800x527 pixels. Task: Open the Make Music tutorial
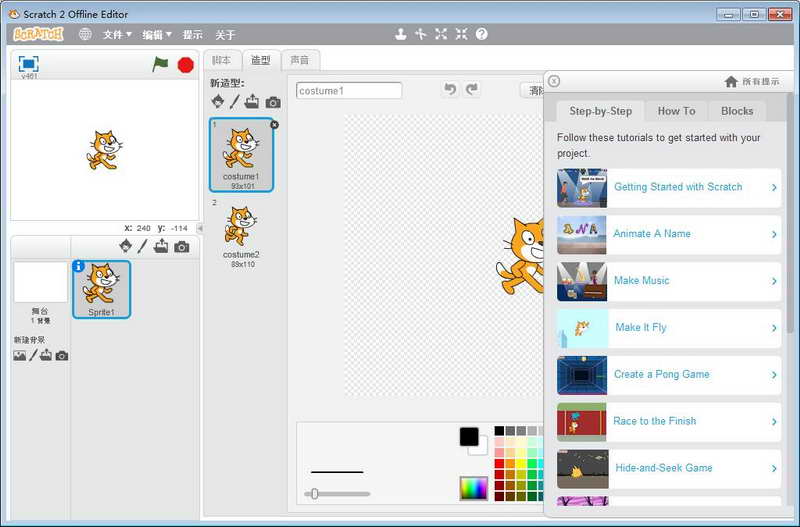click(x=669, y=282)
